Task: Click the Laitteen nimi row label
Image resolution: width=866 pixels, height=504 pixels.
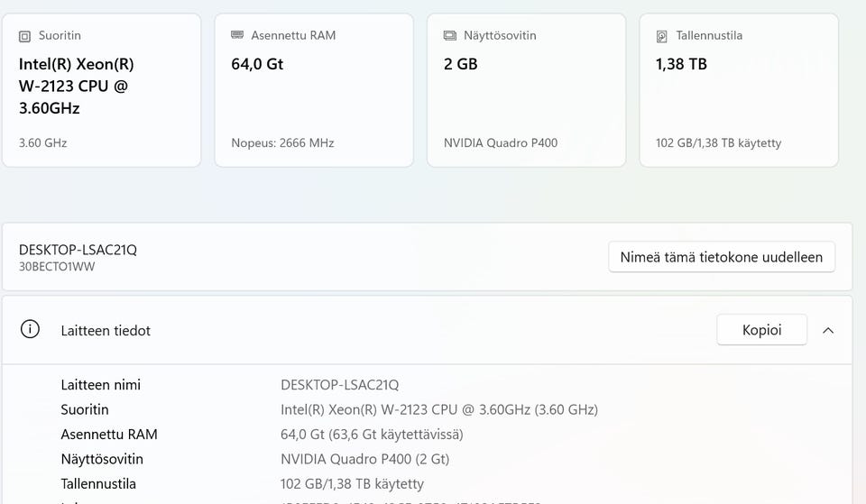Action: tap(100, 385)
